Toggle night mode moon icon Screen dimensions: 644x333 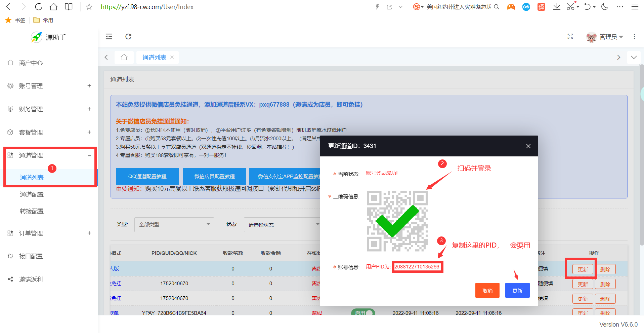[x=605, y=7]
